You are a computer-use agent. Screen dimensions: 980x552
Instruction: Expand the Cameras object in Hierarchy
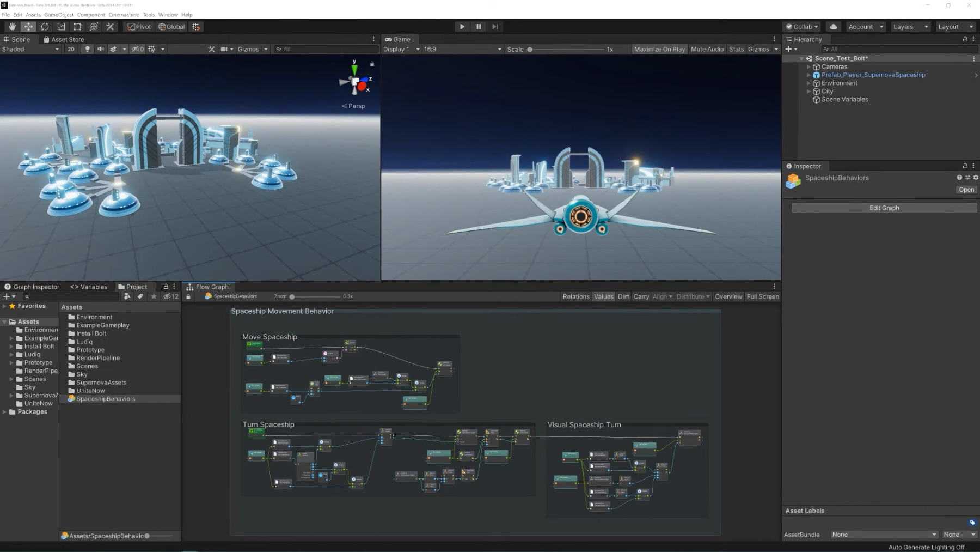point(808,67)
